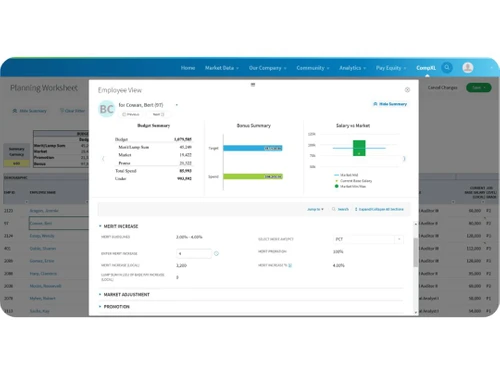Image resolution: width=500 pixels, height=375 pixels.
Task: Close the Employee View dialog
Action: (407, 90)
